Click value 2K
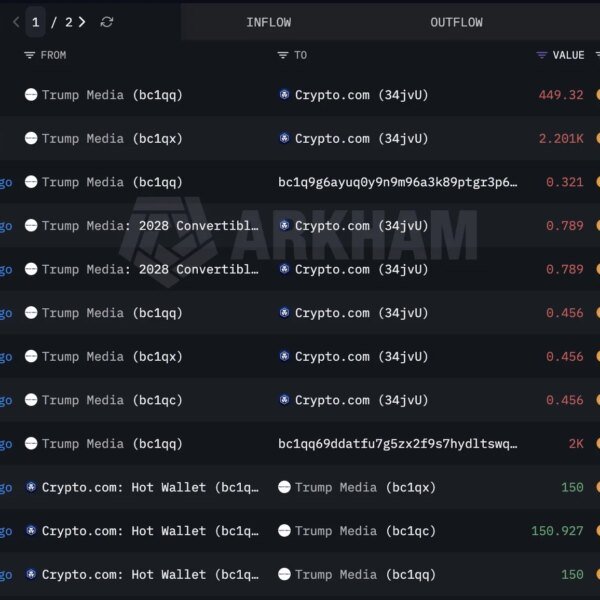The image size is (600, 600). coord(576,444)
